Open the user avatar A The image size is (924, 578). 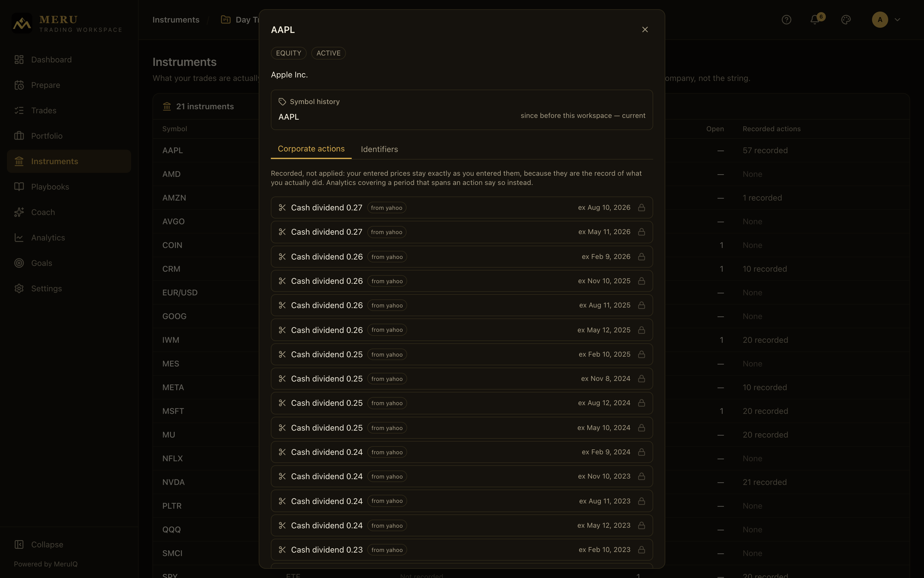(880, 19)
